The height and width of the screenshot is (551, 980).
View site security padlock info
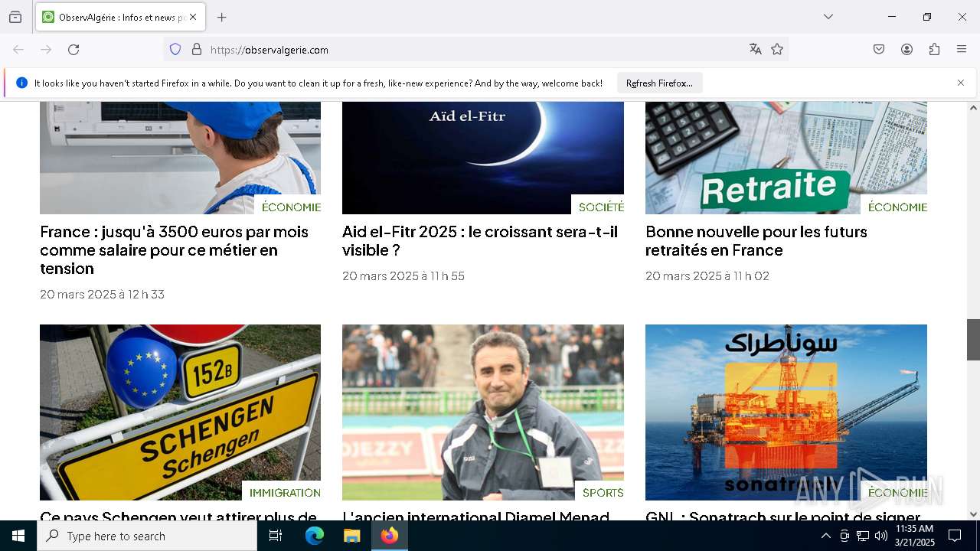[197, 50]
